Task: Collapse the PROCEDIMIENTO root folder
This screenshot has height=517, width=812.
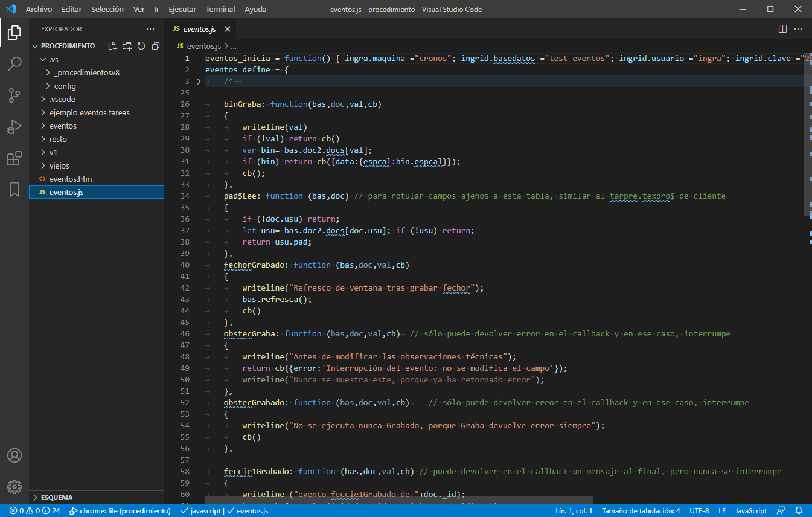Action: tap(68, 46)
